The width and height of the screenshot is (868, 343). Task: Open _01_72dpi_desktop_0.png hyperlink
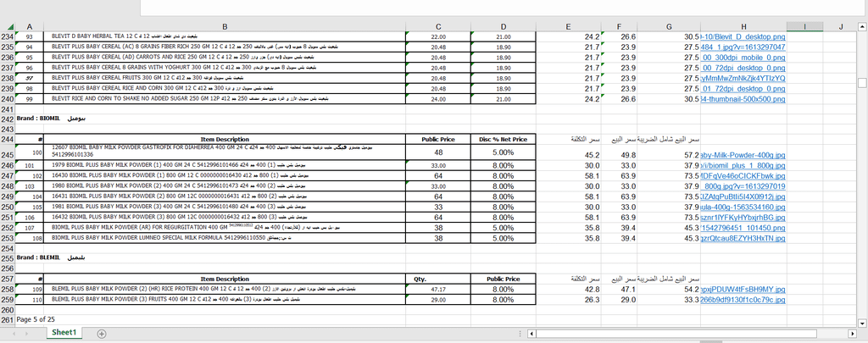pos(743,89)
